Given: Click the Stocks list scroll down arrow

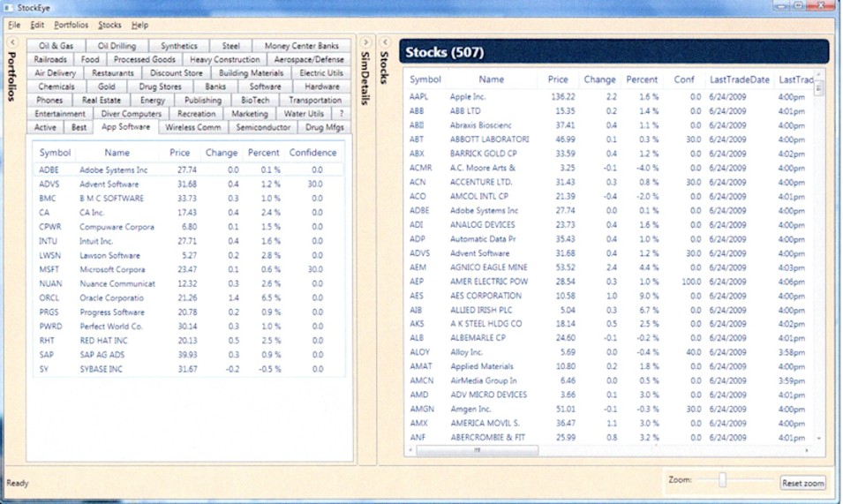Looking at the screenshot, I should tap(819, 439).
